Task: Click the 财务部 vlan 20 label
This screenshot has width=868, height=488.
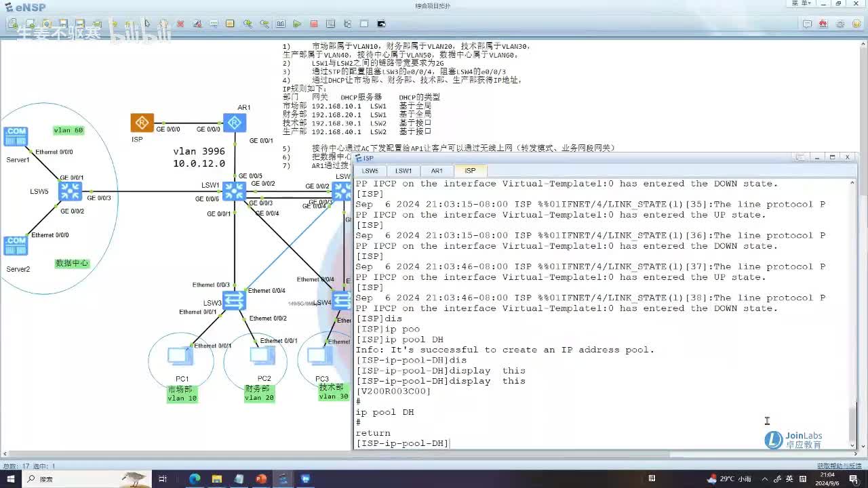Action: click(x=259, y=393)
